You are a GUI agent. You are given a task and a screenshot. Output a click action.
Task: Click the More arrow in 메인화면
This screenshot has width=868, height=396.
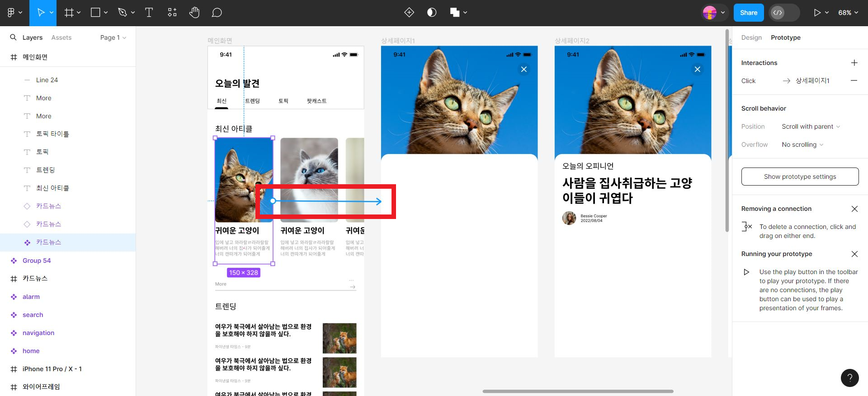[353, 287]
